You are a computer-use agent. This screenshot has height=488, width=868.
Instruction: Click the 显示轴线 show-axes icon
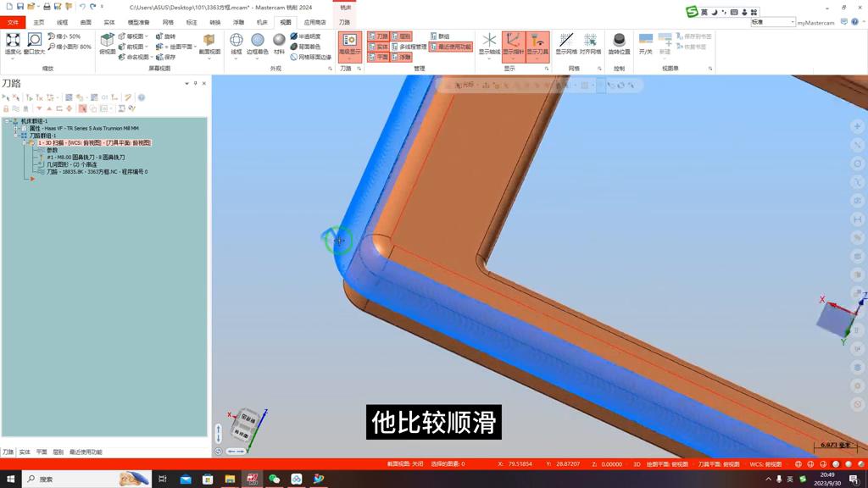point(489,40)
